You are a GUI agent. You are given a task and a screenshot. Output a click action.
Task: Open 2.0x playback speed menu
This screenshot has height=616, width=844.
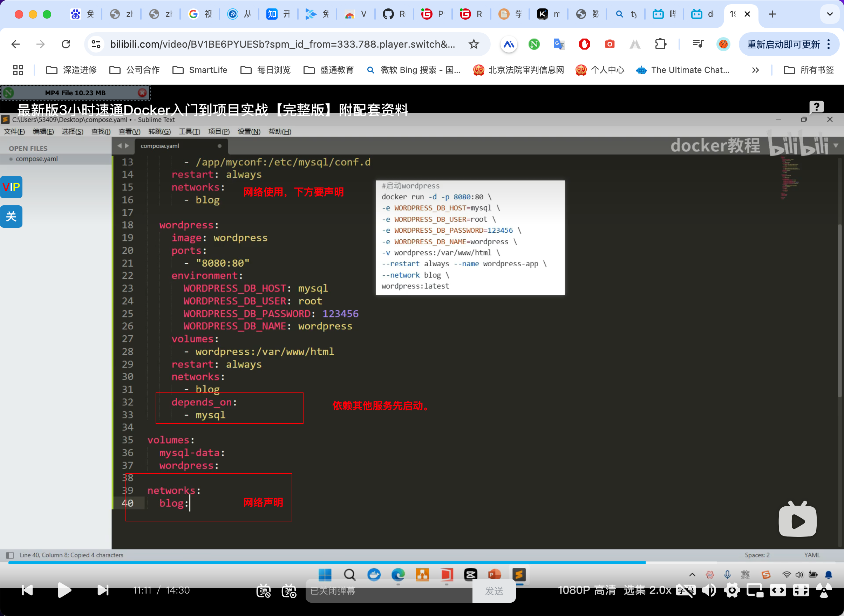point(660,590)
